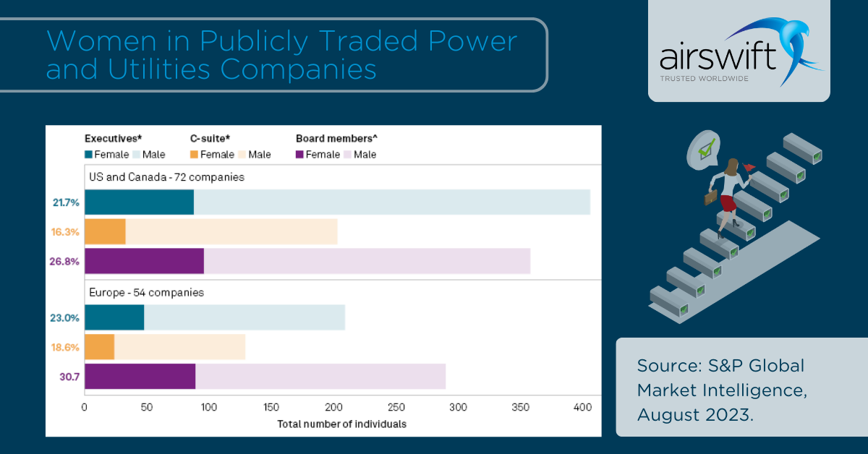This screenshot has width=868, height=454.
Task: Click the Europe female board members bar
Action: (x=140, y=376)
